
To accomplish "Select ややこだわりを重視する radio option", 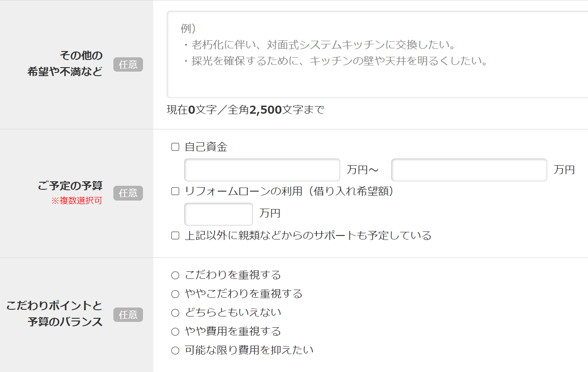I will (x=175, y=294).
